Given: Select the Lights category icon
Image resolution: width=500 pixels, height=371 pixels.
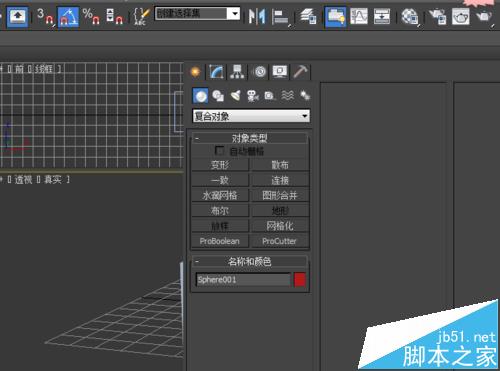Looking at the screenshot, I should [236, 96].
